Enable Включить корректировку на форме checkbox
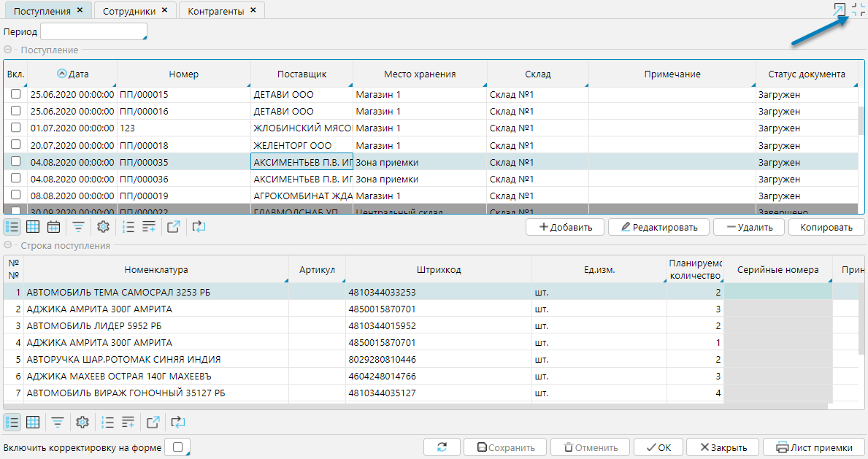This screenshot has width=868, height=459. coord(177,447)
